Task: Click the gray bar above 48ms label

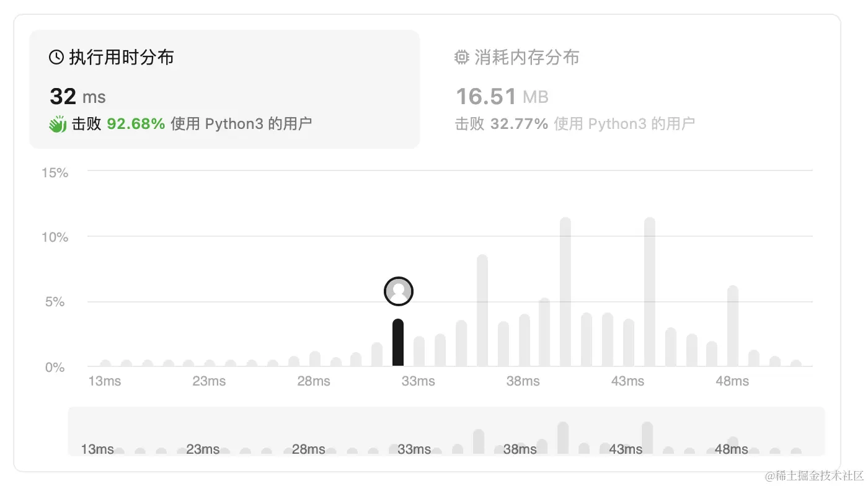Action: tap(733, 326)
